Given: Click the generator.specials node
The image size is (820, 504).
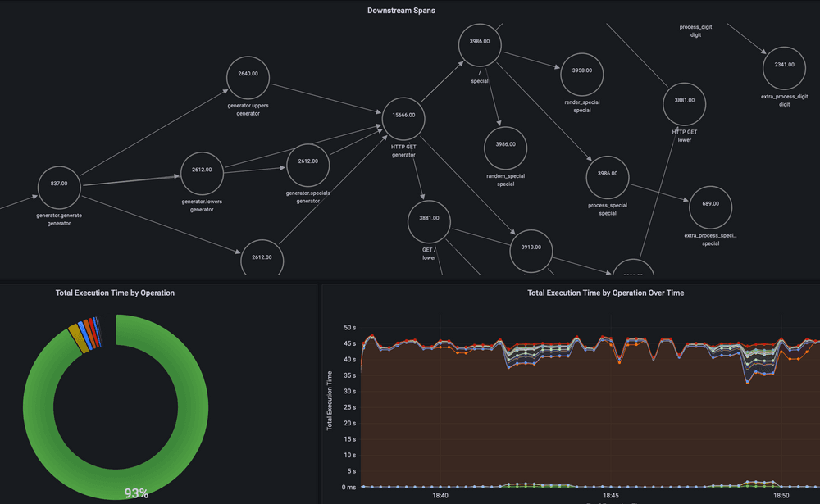Looking at the screenshot, I should [x=307, y=164].
